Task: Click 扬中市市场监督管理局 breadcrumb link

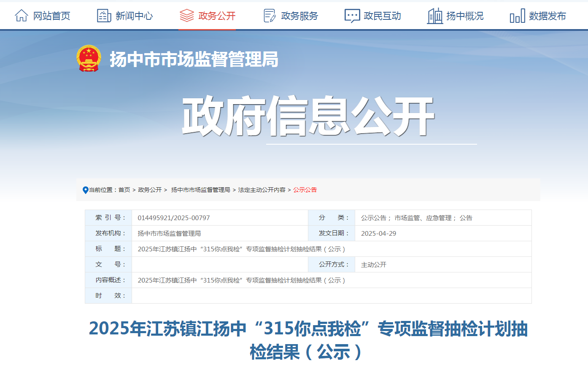Action: coord(200,190)
